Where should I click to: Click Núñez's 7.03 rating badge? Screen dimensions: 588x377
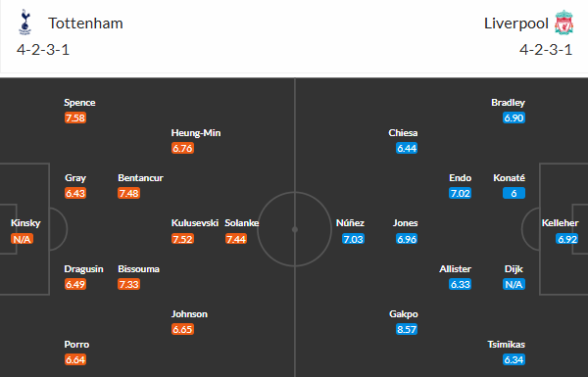(353, 239)
